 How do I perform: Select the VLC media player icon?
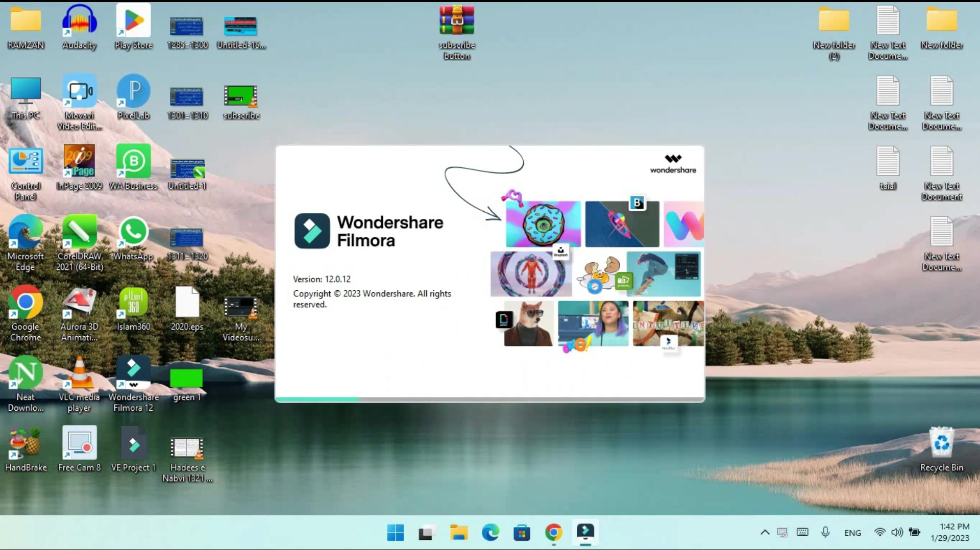point(79,384)
